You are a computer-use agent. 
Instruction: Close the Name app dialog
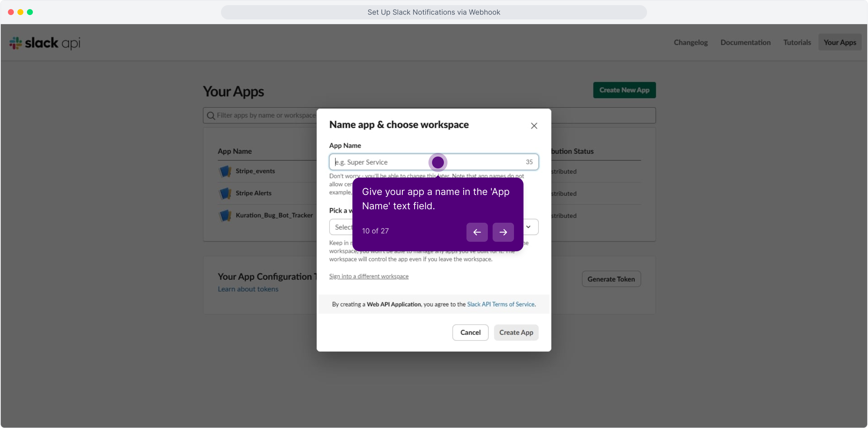click(534, 126)
